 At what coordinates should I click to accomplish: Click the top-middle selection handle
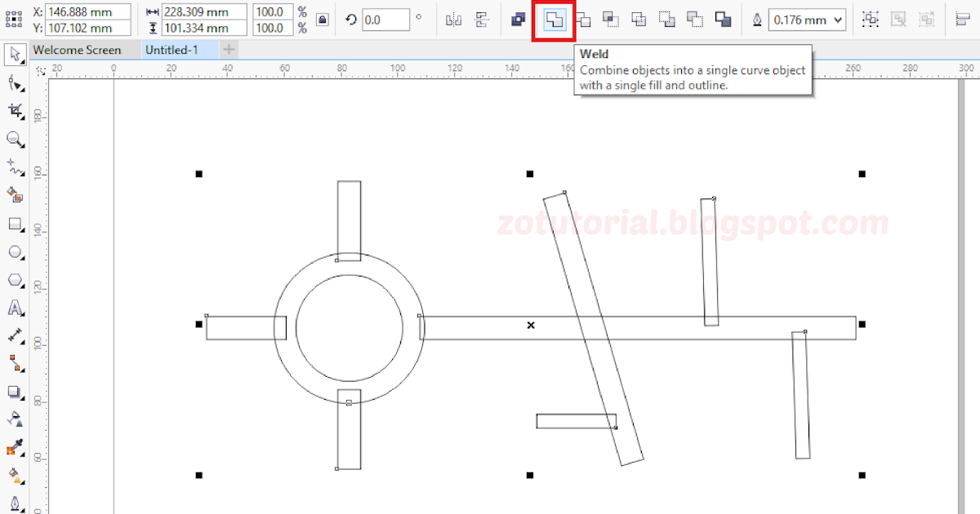pyautogui.click(x=530, y=174)
